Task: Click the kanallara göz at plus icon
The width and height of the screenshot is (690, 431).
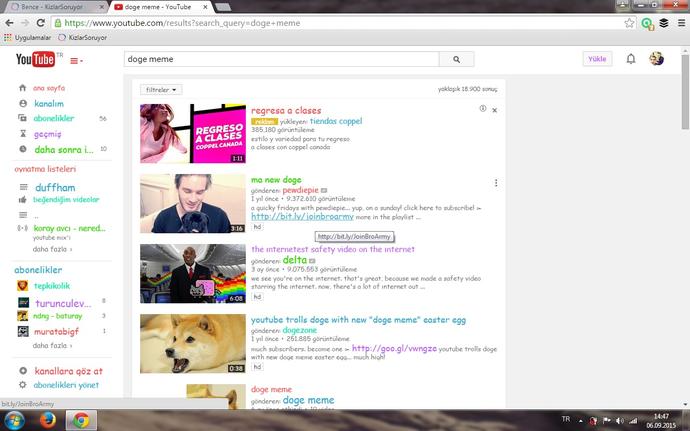Action: [x=23, y=371]
